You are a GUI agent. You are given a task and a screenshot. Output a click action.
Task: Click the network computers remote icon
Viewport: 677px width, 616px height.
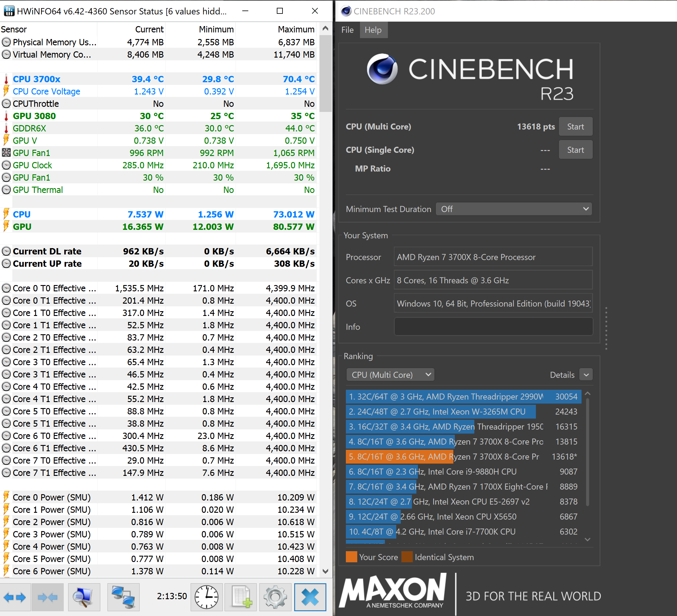pos(123,597)
